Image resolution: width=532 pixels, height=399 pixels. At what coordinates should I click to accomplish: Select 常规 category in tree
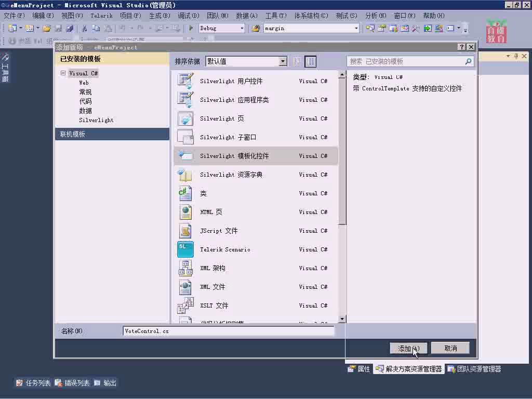pos(85,92)
